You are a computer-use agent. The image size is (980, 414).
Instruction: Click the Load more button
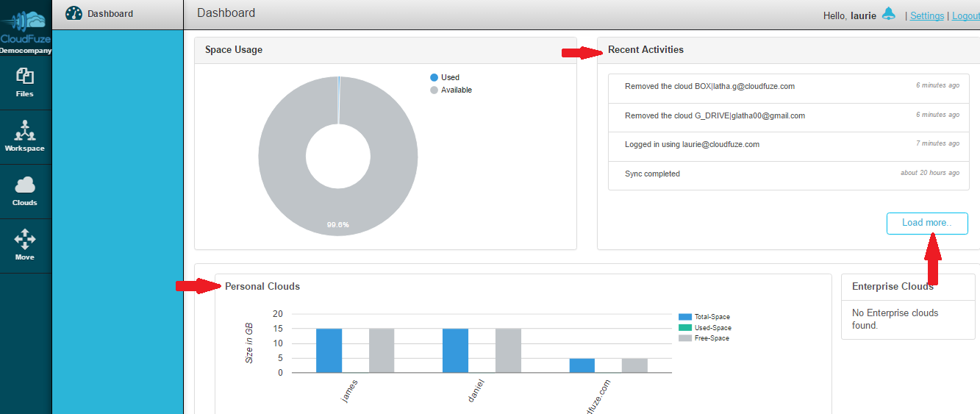[926, 223]
